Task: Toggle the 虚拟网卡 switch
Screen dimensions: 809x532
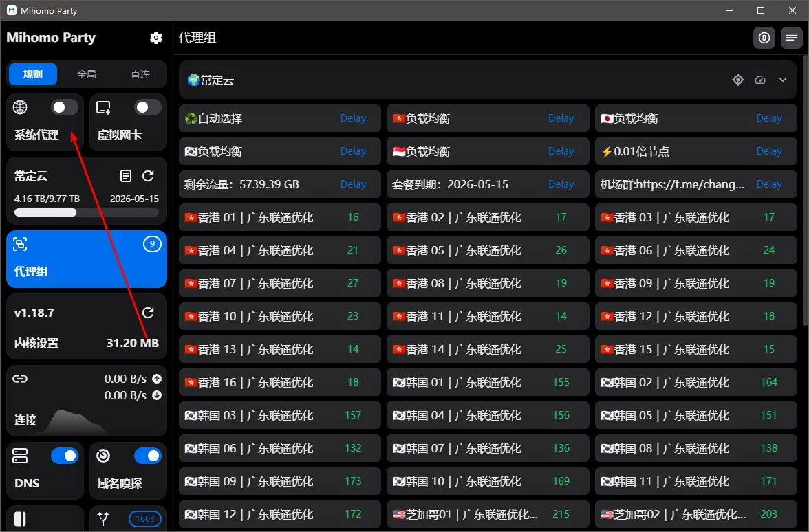Action: click(147, 107)
